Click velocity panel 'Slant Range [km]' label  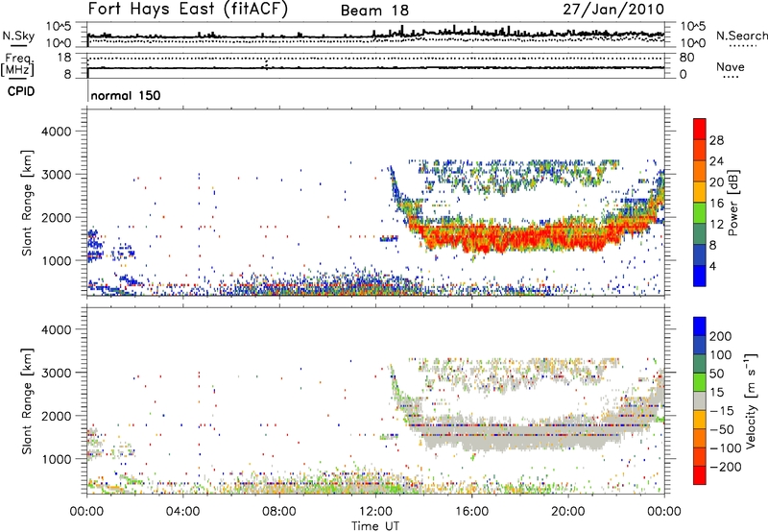[x=27, y=401]
